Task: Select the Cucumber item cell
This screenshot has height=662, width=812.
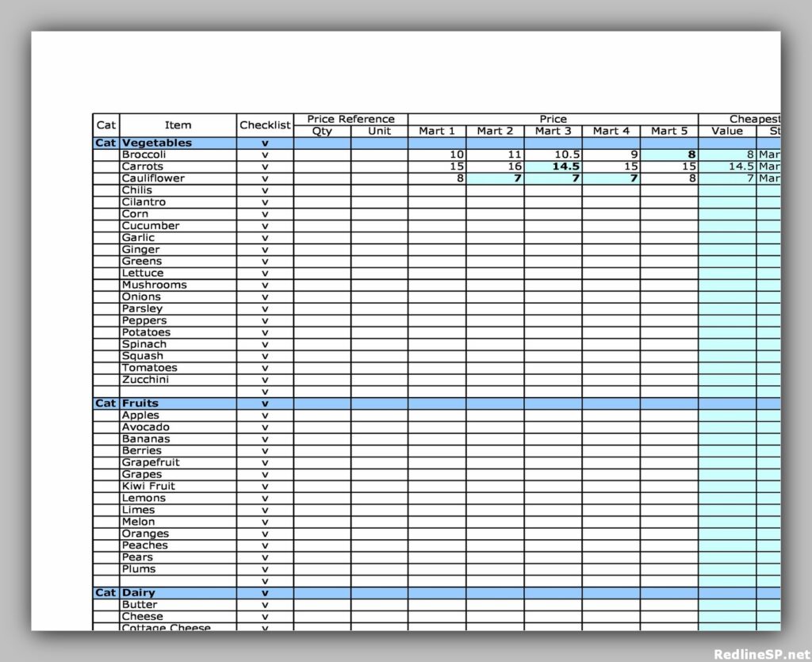Action: pos(178,226)
